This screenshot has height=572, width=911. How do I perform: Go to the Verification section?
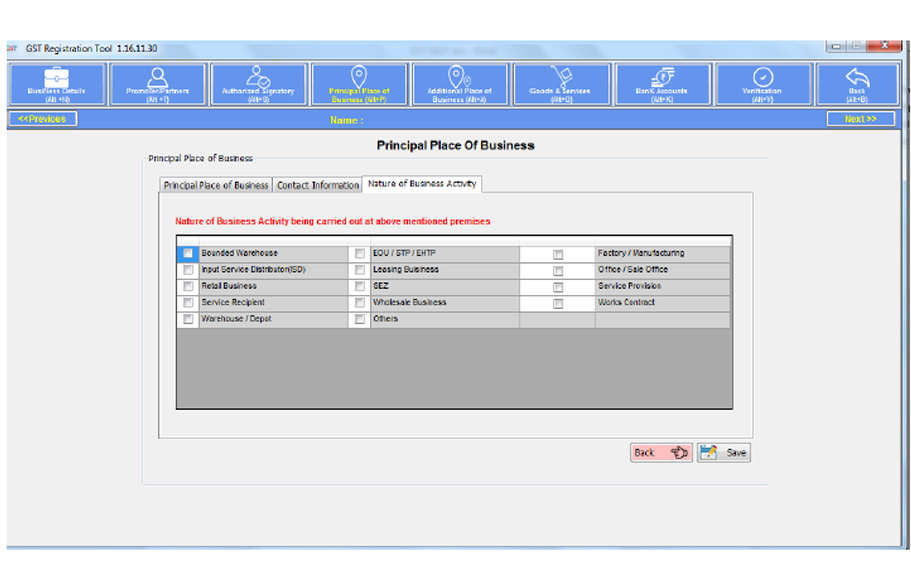tap(762, 84)
